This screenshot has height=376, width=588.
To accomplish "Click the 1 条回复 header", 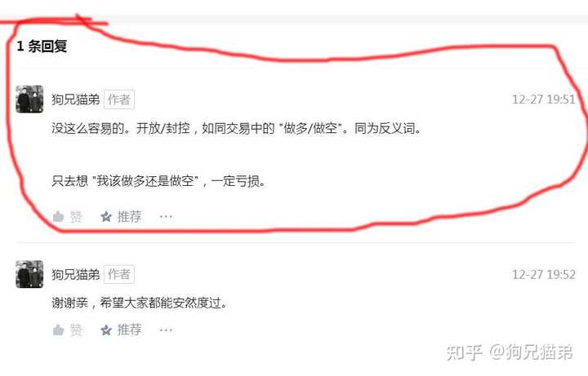I will 42,46.
